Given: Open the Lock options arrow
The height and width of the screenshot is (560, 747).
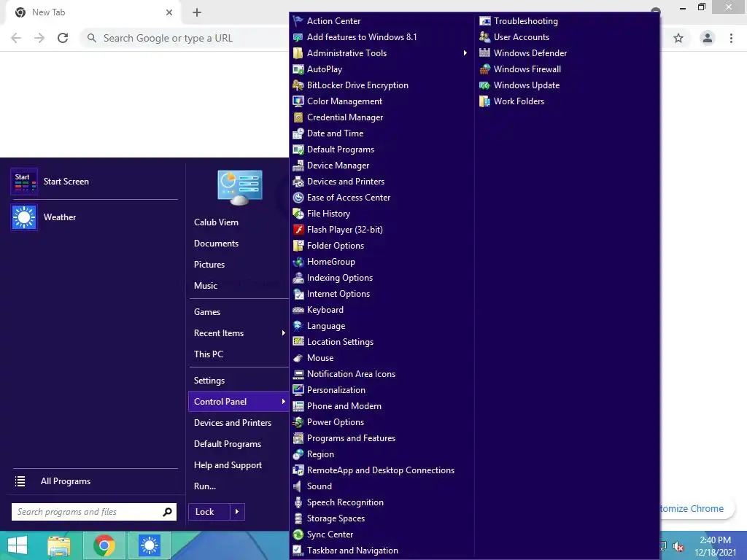Looking at the screenshot, I should coord(237,512).
